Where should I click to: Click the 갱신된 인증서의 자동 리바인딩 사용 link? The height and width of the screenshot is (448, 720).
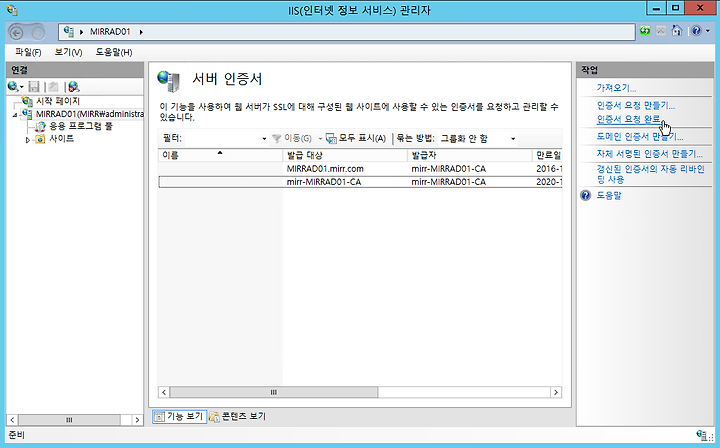coord(650,174)
